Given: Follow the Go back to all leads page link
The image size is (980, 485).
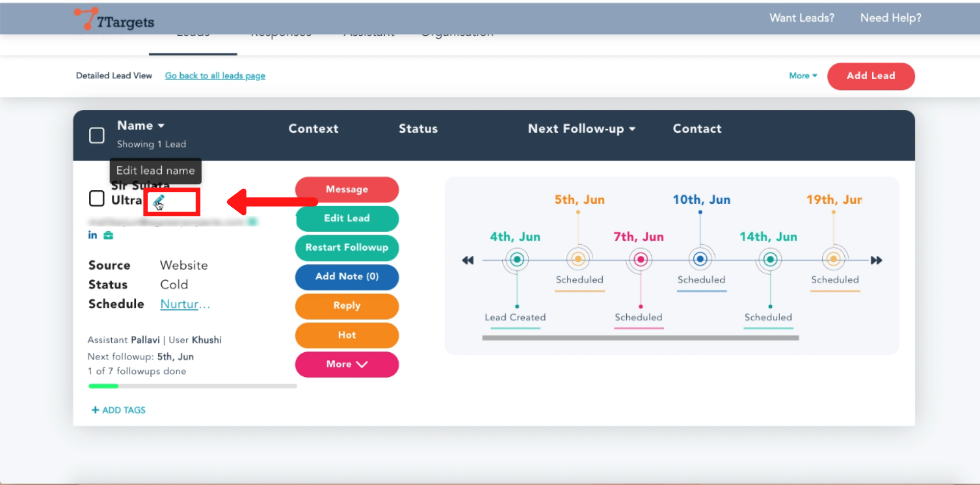Looking at the screenshot, I should point(215,76).
